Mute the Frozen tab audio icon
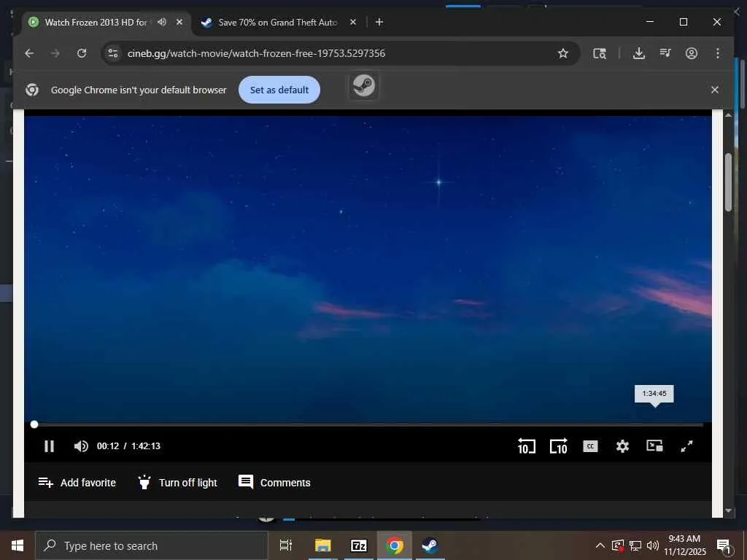 pos(162,22)
